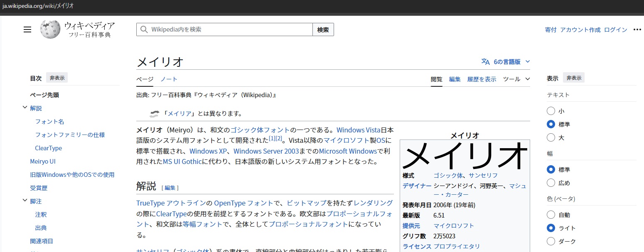Select the ダーク color option

tap(551, 241)
